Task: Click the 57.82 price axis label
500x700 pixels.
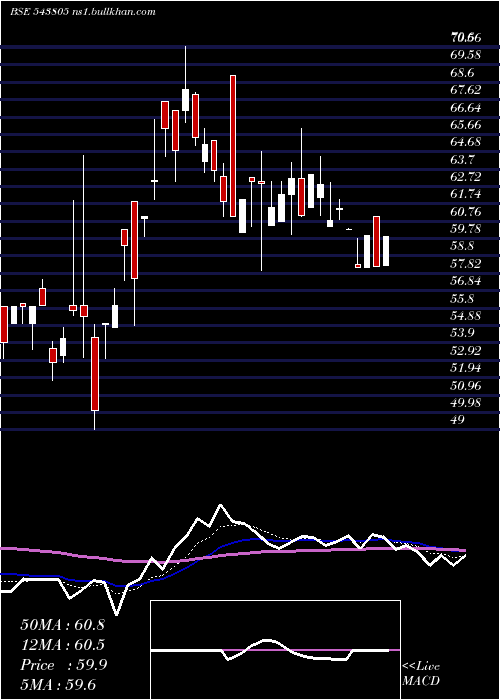Action: (x=466, y=264)
